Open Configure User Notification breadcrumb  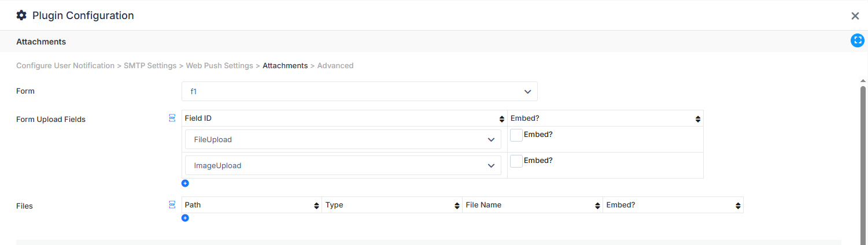(65, 66)
